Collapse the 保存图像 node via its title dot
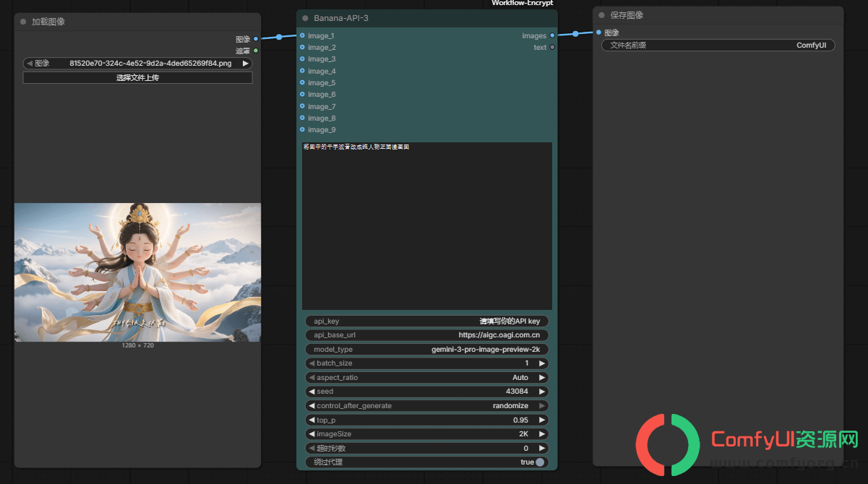This screenshot has width=868, height=484. point(601,15)
